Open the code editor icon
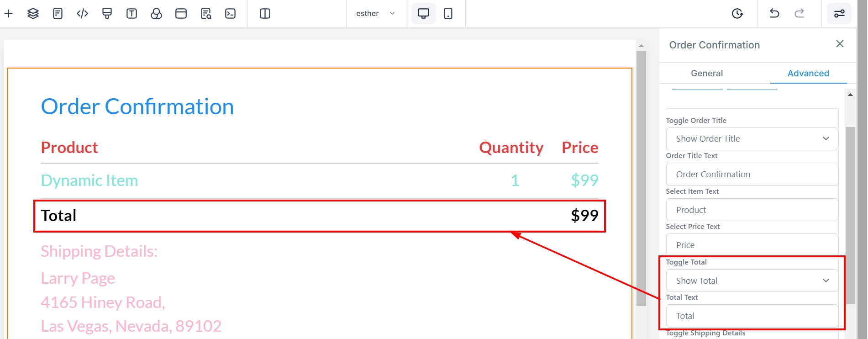Screen dimensions: 868x339 point(82,14)
